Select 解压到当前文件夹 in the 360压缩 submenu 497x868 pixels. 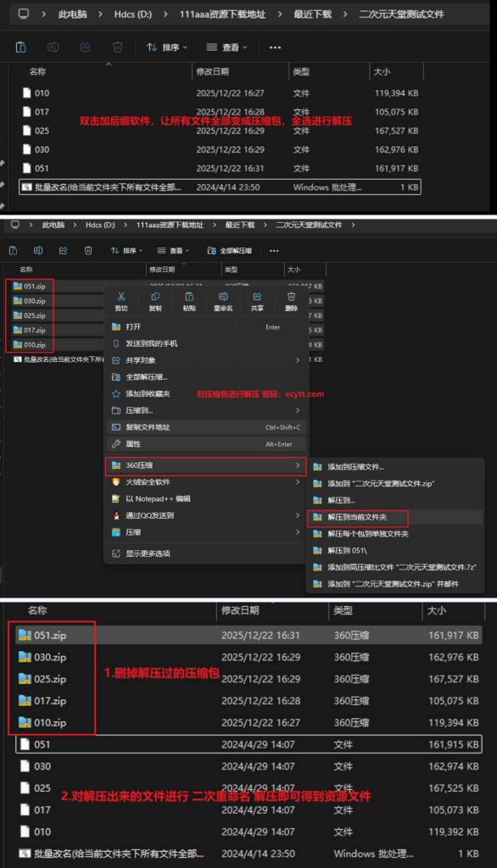click(x=395, y=517)
